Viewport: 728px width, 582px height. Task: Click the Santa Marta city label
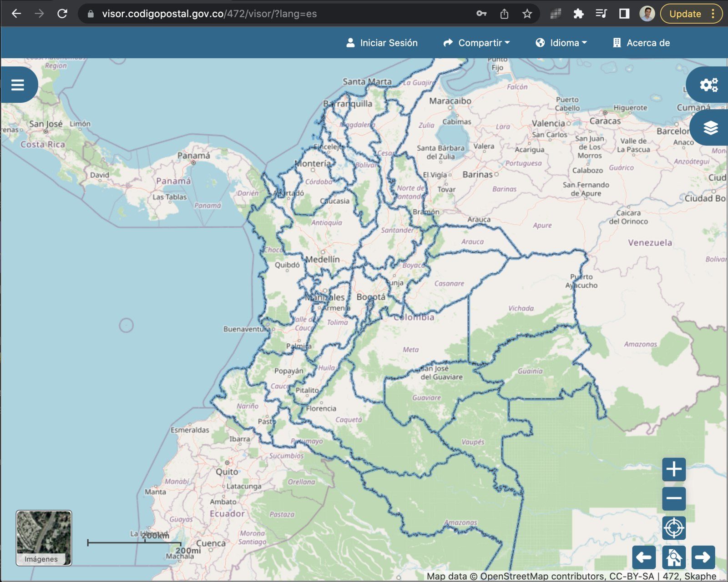[367, 82]
